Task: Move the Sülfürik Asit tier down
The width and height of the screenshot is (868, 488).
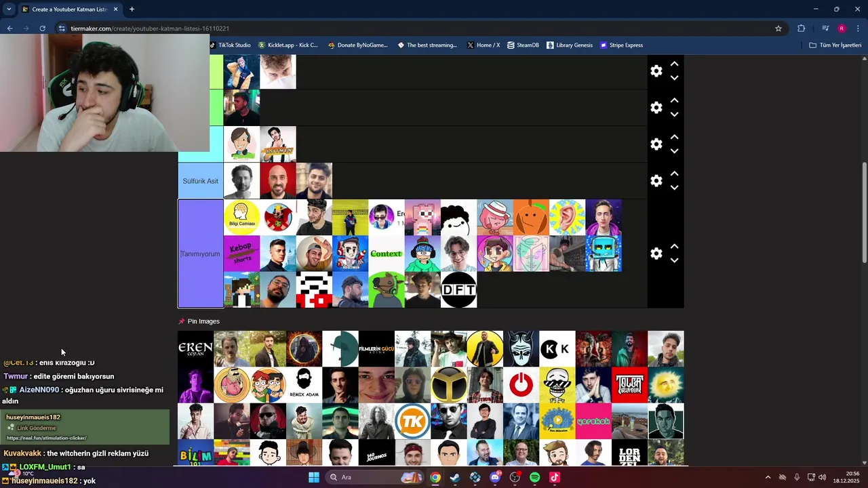Action: coord(674,188)
